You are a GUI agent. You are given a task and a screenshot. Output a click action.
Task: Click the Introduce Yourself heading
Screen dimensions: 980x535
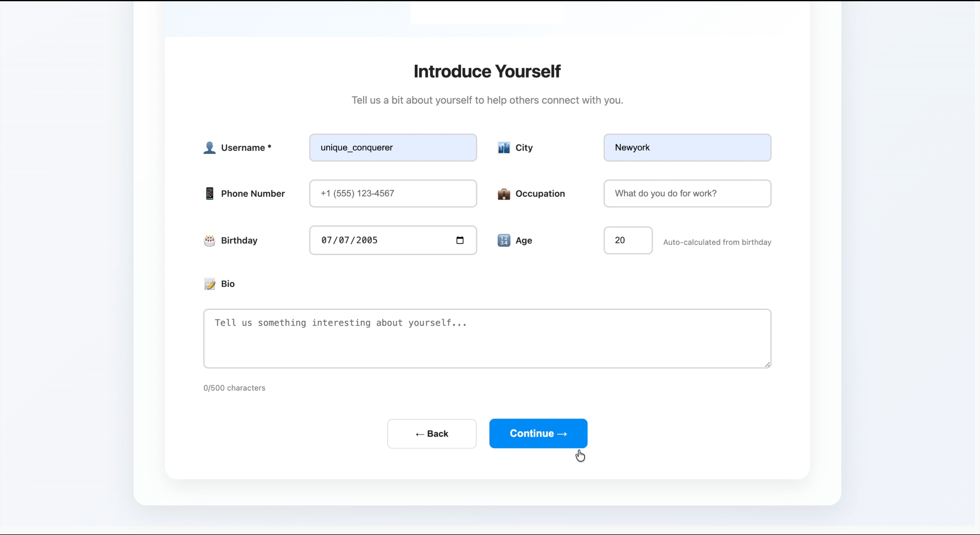(x=487, y=71)
